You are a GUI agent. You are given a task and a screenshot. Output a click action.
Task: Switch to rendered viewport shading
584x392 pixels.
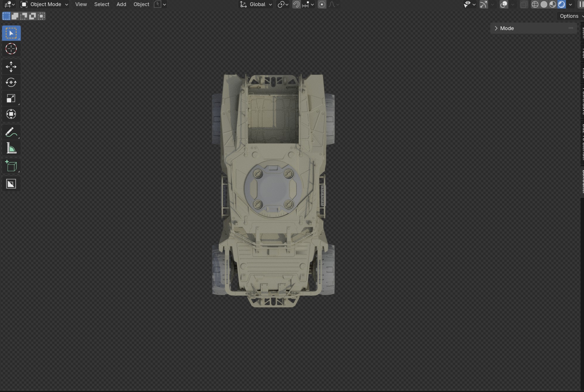pos(561,4)
